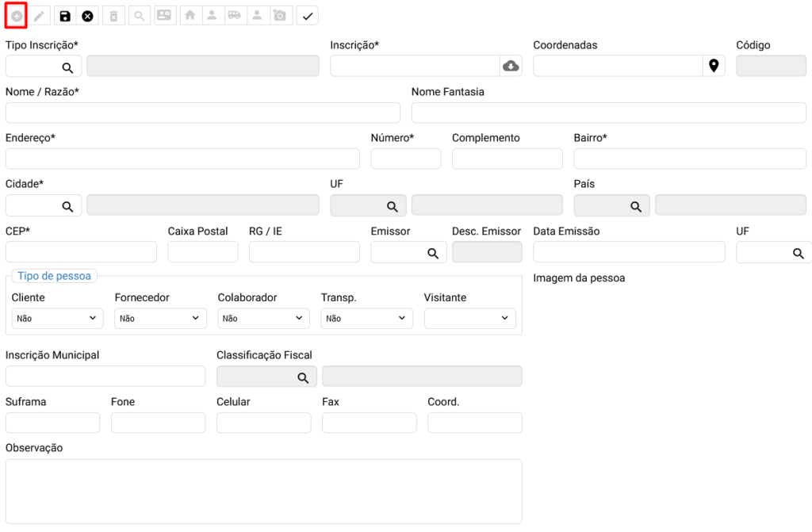Open the Colaborador dropdown

tap(263, 319)
